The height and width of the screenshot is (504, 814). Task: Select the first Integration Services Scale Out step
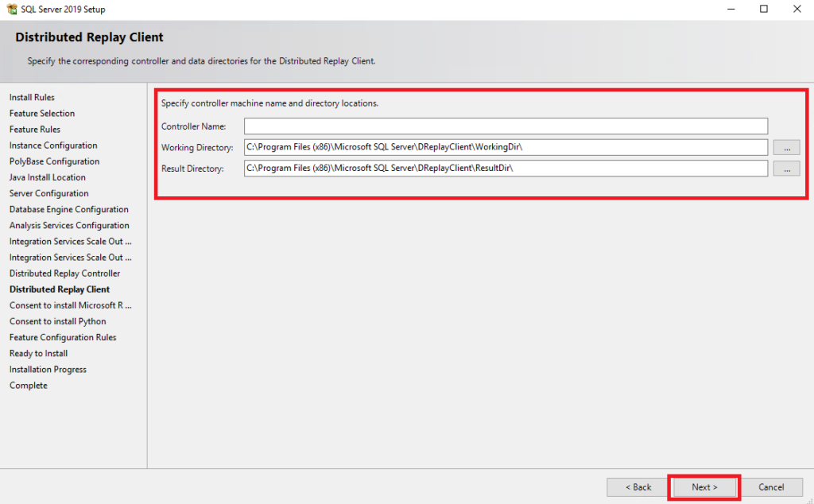click(70, 242)
